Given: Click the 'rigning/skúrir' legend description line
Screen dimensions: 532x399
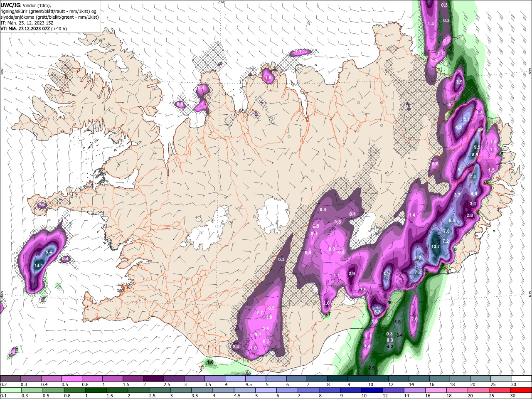Looking at the screenshot, I should tap(49, 11).
